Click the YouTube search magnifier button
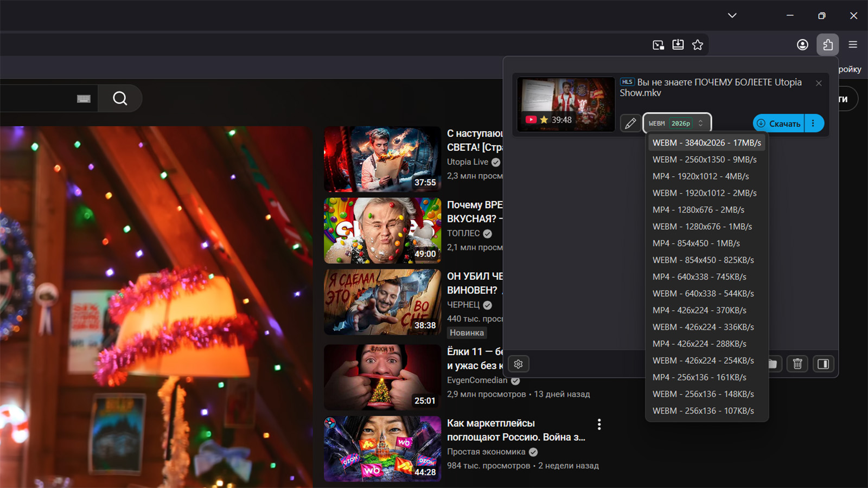The height and width of the screenshot is (488, 868). click(x=120, y=98)
